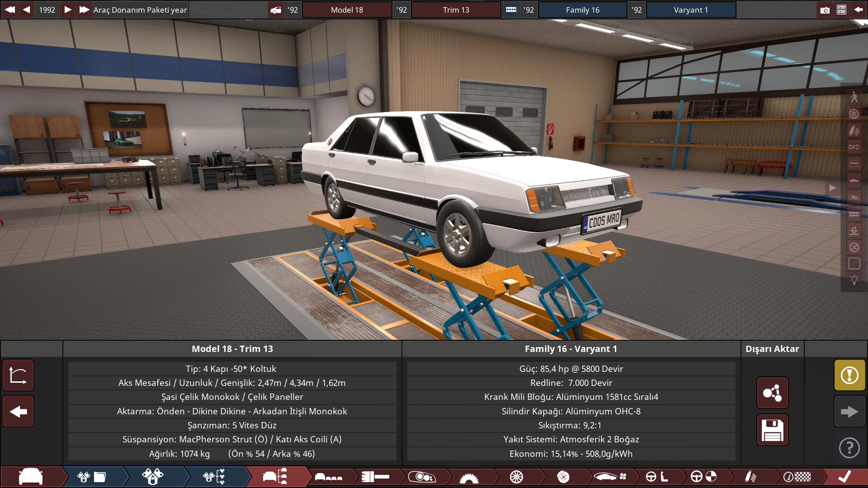This screenshot has height=488, width=868.
Task: Toggle the headlight fixtures icon in the sidebar
Action: tap(854, 197)
